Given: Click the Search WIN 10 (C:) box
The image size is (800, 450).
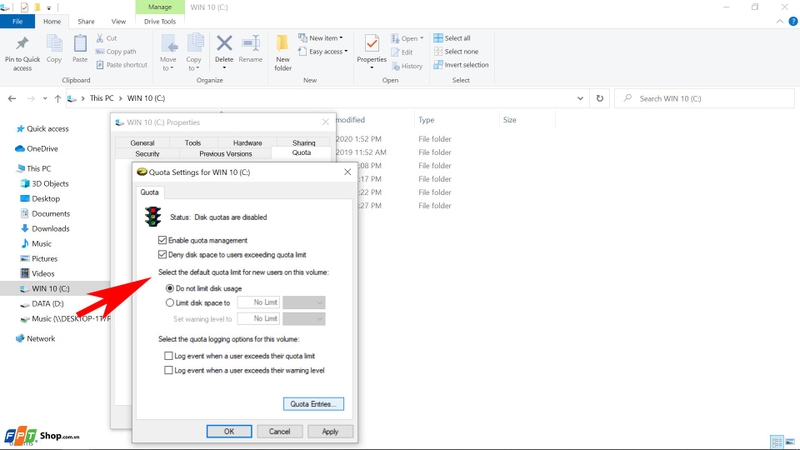Looking at the screenshot, I should (705, 98).
